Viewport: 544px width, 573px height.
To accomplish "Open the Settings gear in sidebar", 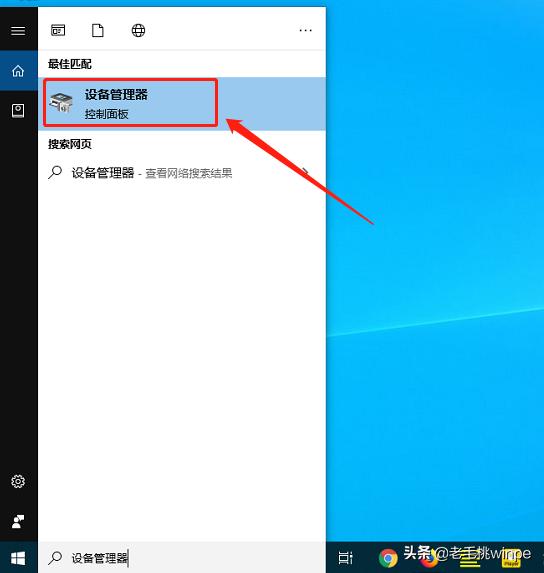I will (x=18, y=481).
